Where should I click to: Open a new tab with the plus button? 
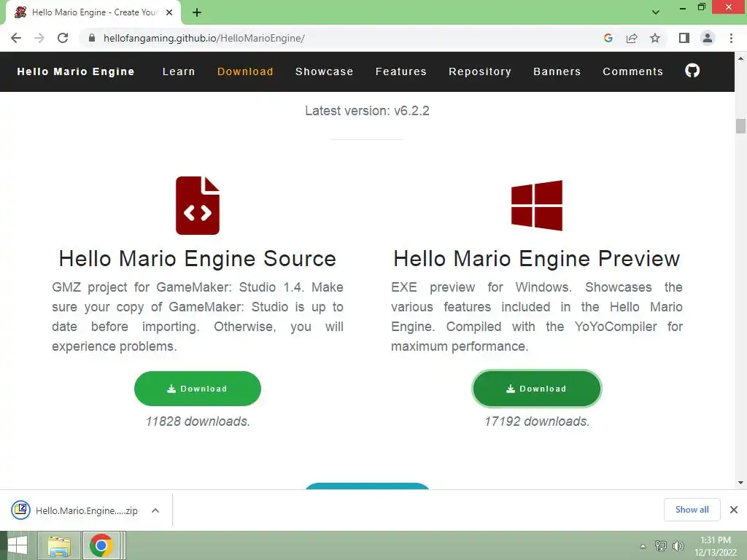(x=197, y=12)
